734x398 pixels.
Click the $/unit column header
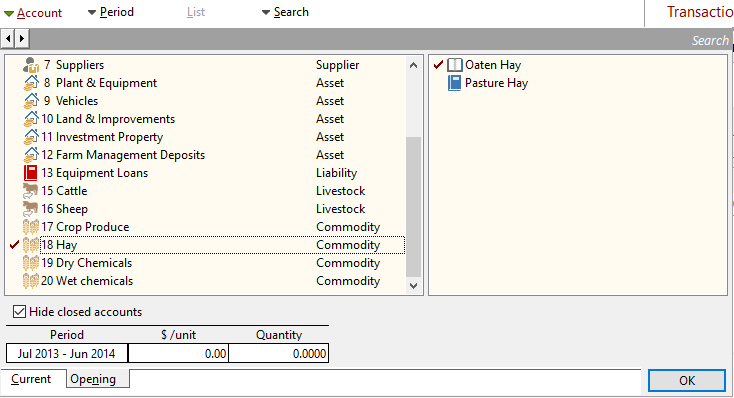(x=178, y=335)
